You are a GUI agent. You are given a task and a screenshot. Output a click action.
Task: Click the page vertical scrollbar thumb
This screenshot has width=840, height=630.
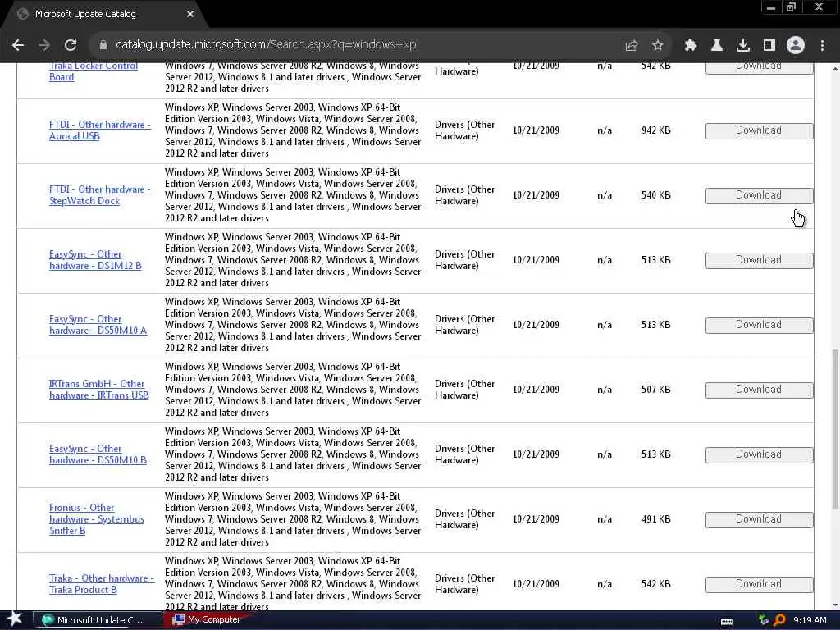[x=835, y=428]
